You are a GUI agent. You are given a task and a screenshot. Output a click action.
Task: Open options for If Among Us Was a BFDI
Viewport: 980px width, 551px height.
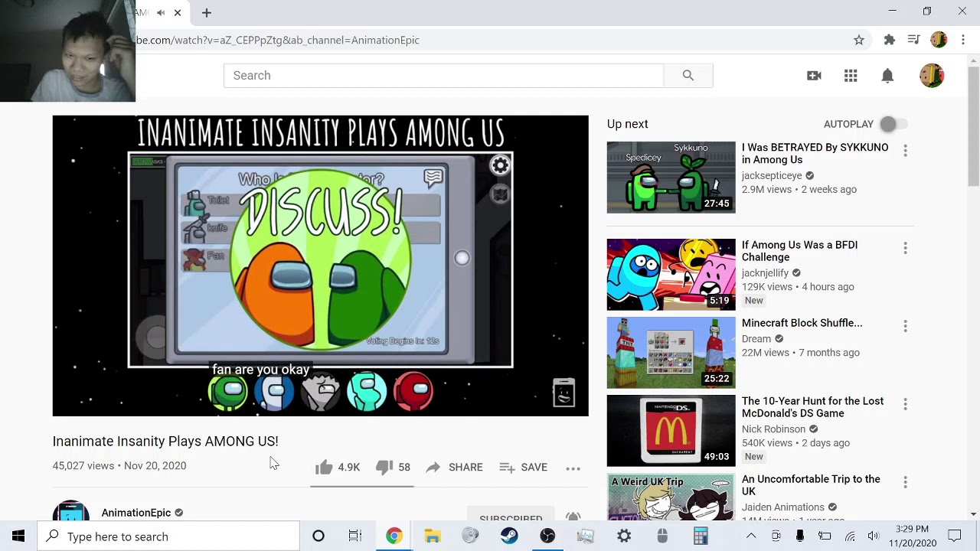[905, 248]
